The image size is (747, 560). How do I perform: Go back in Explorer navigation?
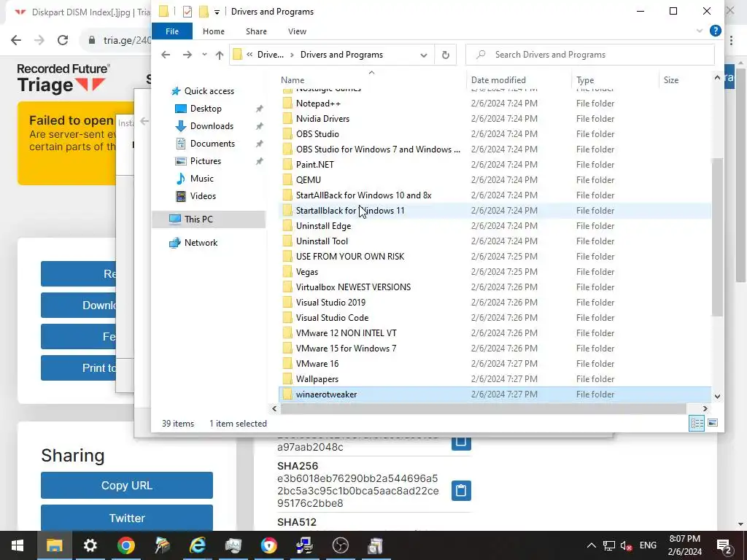click(166, 55)
